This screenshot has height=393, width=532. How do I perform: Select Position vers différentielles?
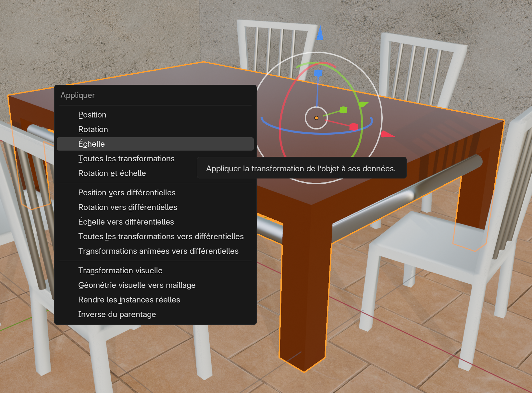pyautogui.click(x=127, y=193)
